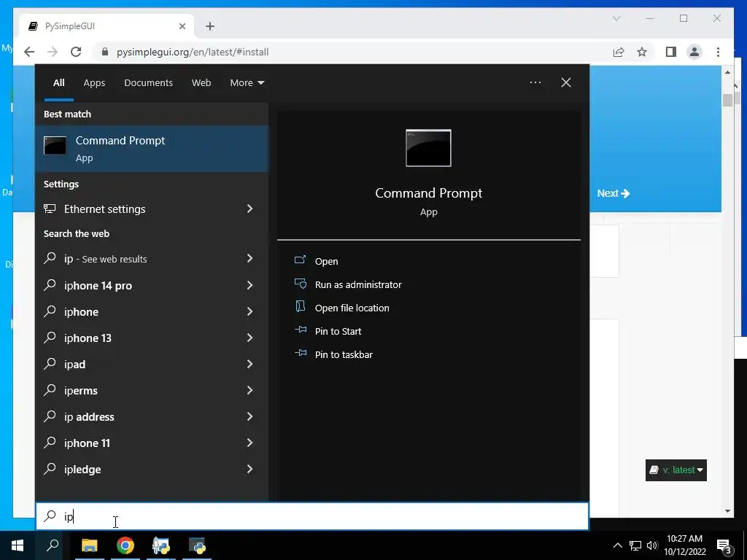Screen dimensions: 747x560
Task: Close the search panel with X
Action: [566, 82]
